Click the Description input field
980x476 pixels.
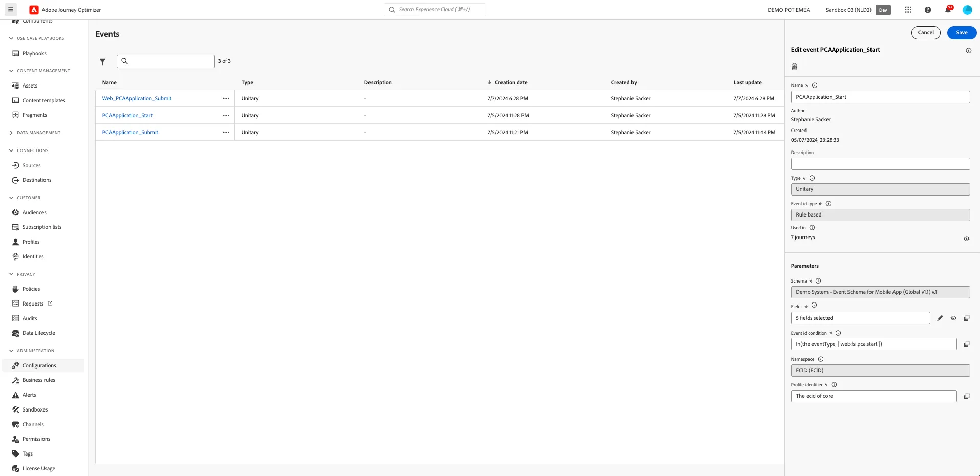[x=880, y=164]
